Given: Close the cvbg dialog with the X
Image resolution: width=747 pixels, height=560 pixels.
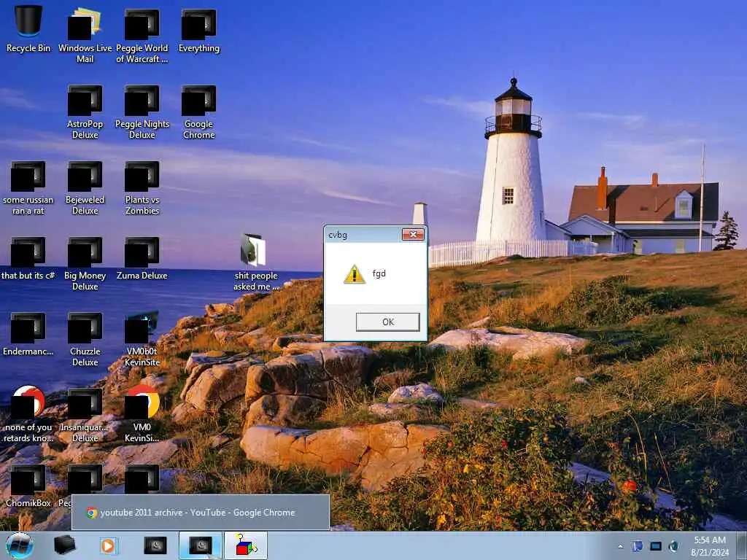Looking at the screenshot, I should (413, 234).
